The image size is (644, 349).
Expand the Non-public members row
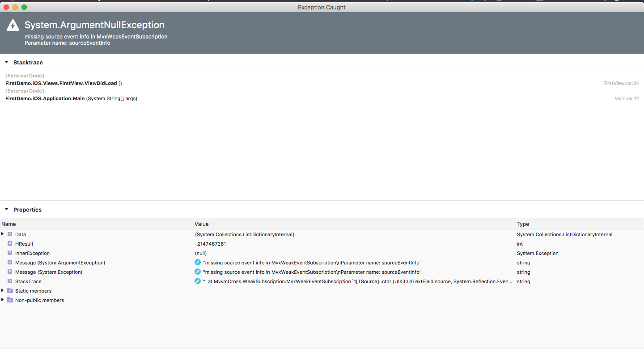[x=3, y=300]
